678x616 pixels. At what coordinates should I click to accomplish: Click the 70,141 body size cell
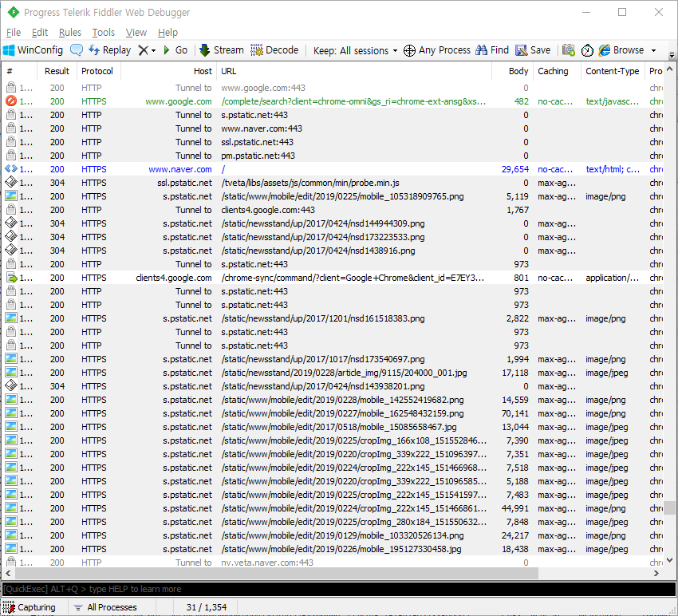coord(515,413)
